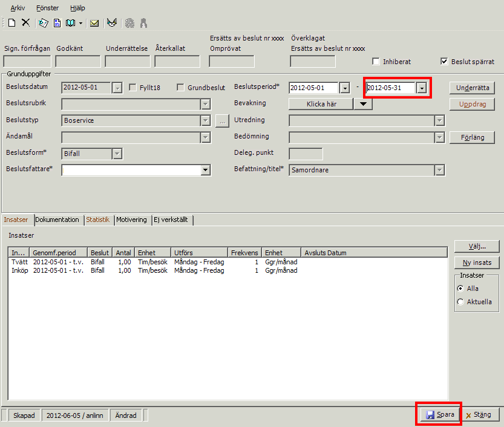Select the Aktuella radio button
The width and height of the screenshot is (504, 427).
tap(460, 302)
